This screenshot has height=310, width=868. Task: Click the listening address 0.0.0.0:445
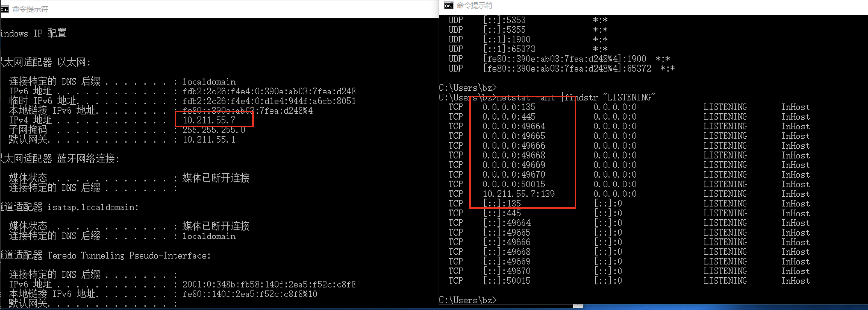click(x=509, y=117)
